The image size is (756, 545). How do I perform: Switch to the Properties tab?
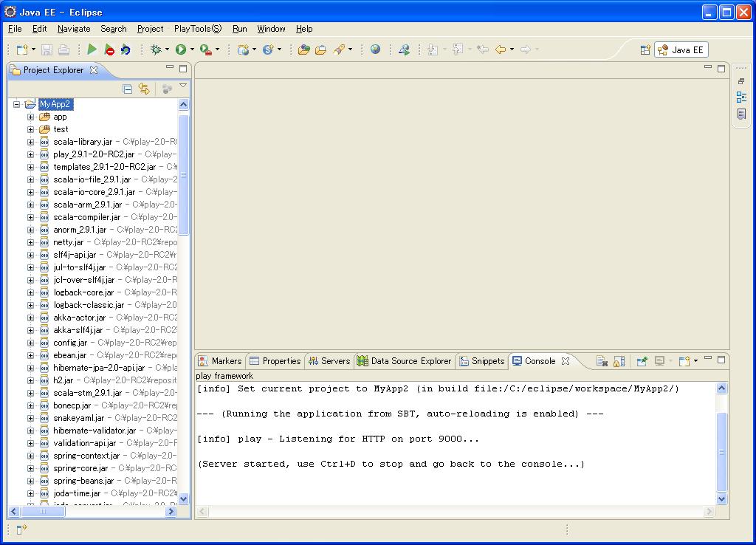point(275,361)
